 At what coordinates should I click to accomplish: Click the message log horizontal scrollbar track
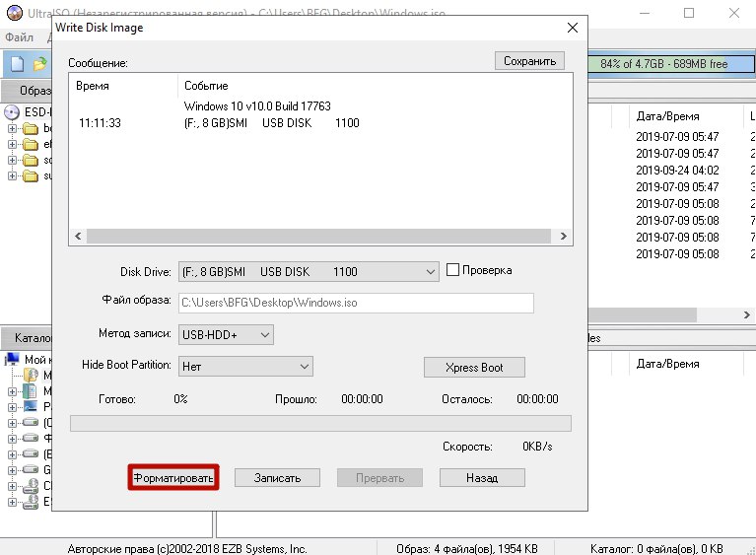click(318, 236)
